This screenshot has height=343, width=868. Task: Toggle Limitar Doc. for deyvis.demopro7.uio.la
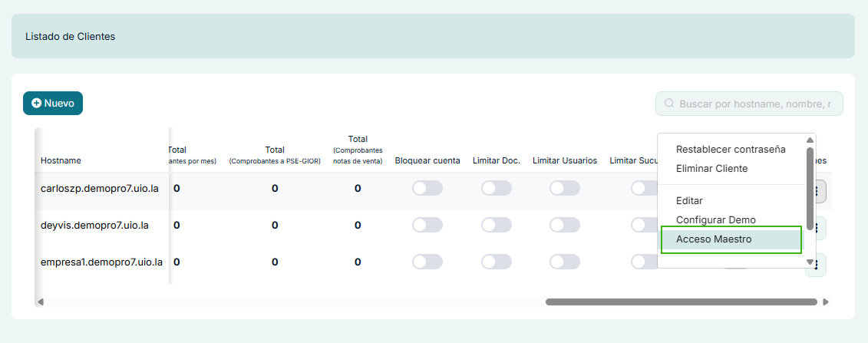coord(497,225)
